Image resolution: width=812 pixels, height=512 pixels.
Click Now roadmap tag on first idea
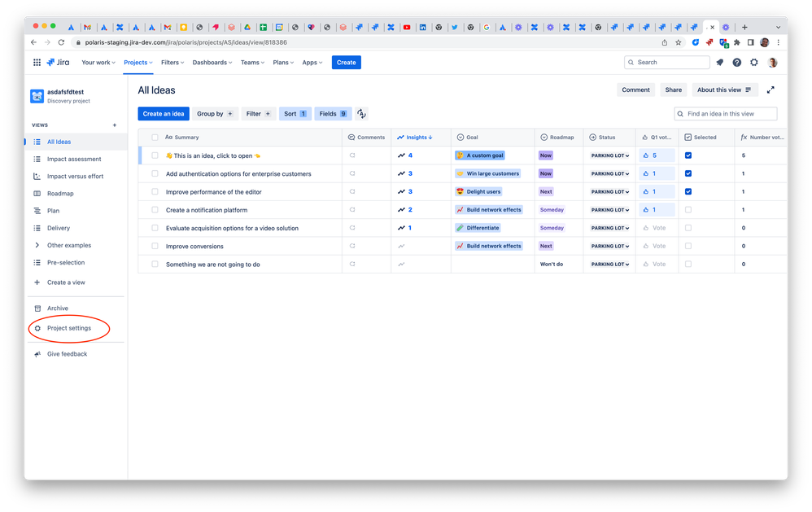(546, 155)
